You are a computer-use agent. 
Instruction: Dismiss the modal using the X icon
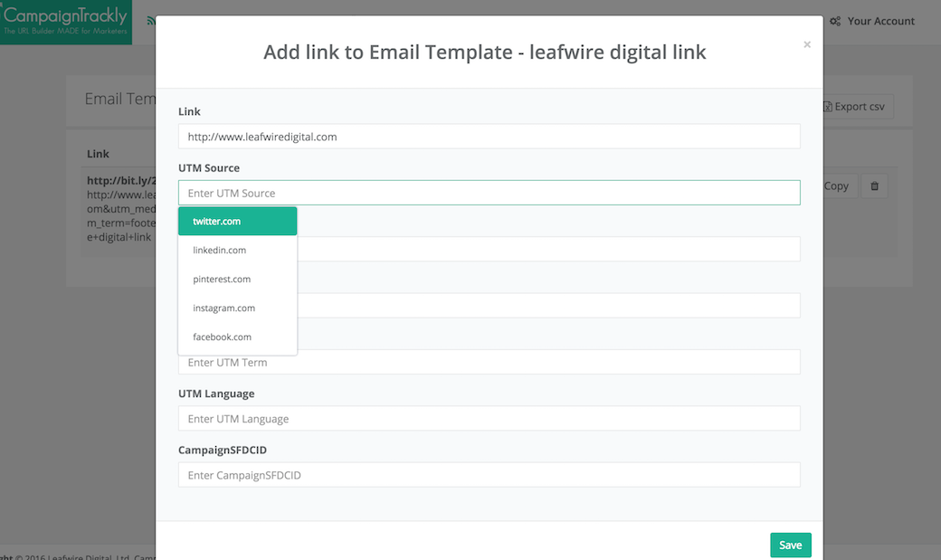tap(806, 43)
